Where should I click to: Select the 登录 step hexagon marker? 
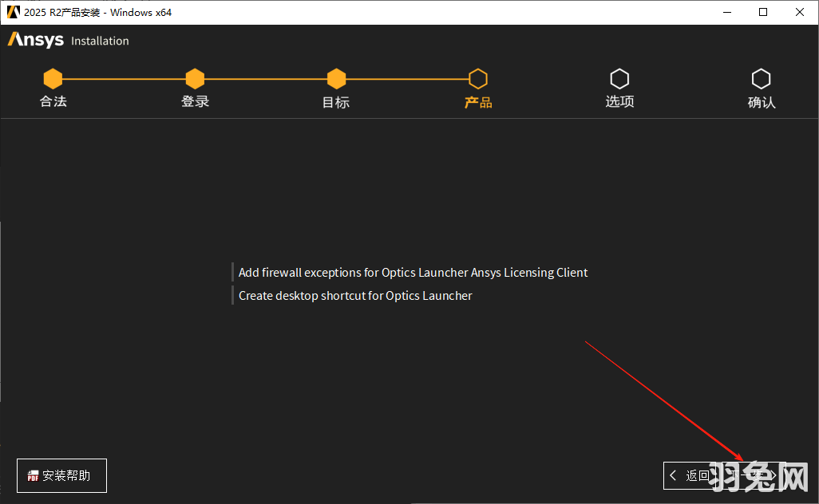195,79
